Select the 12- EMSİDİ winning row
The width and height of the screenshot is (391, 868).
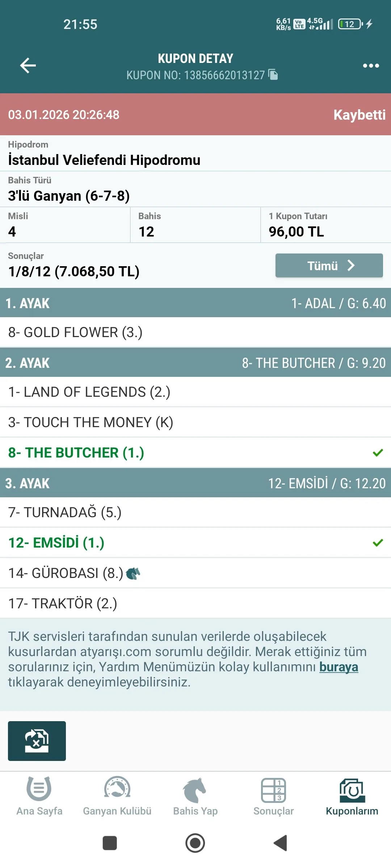pos(195,543)
